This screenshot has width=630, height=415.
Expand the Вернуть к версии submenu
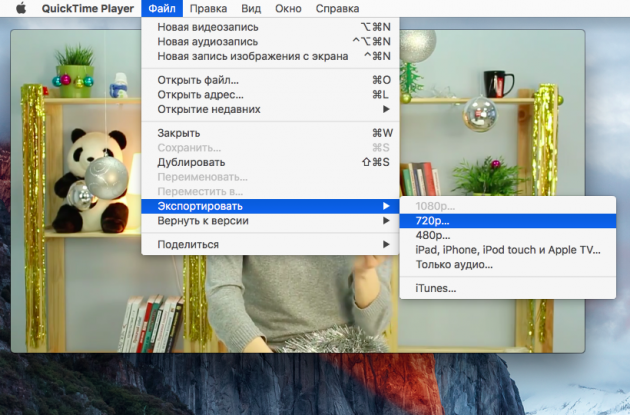click(270, 221)
